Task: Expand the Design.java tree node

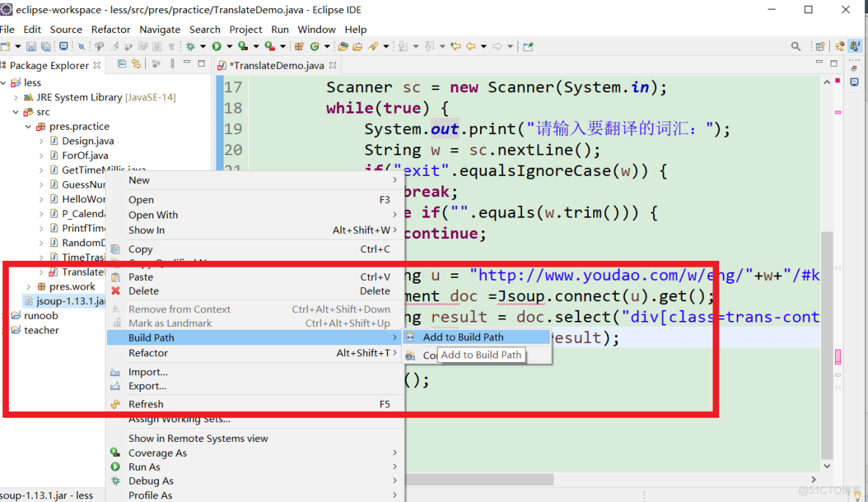Action: click(42, 141)
